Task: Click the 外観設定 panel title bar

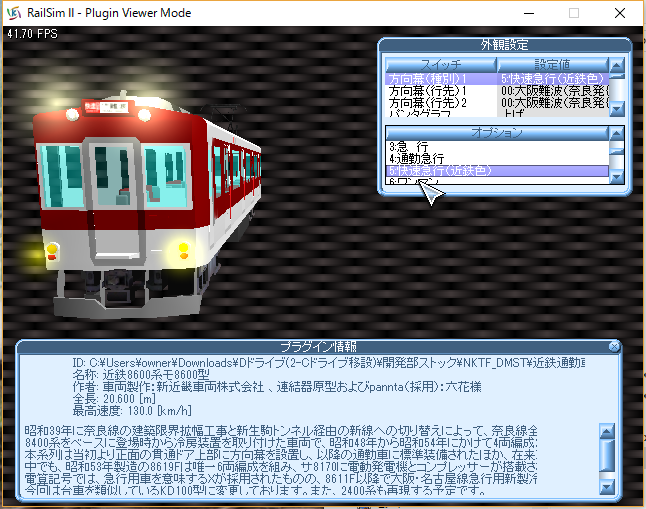Action: pos(504,45)
